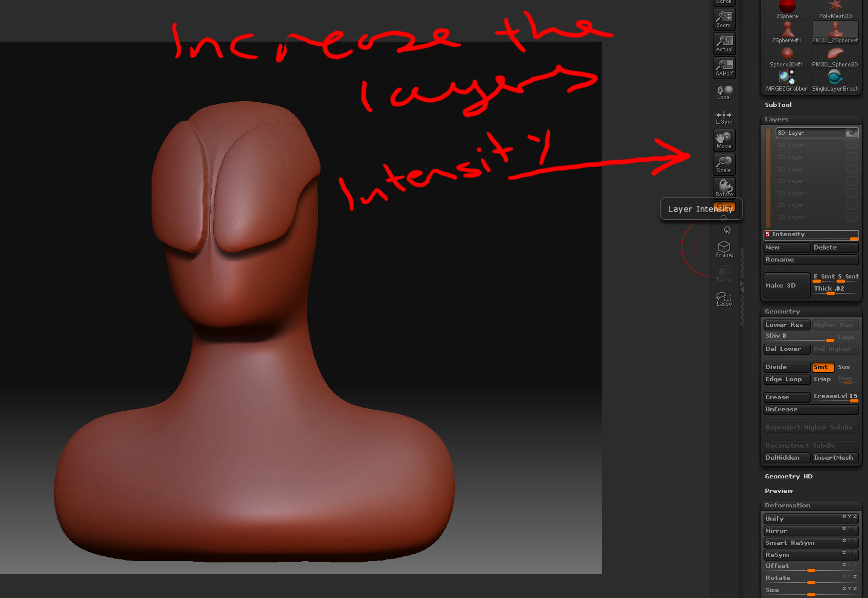The image size is (868, 598).
Task: Click the UnCrease button
Action: click(811, 410)
